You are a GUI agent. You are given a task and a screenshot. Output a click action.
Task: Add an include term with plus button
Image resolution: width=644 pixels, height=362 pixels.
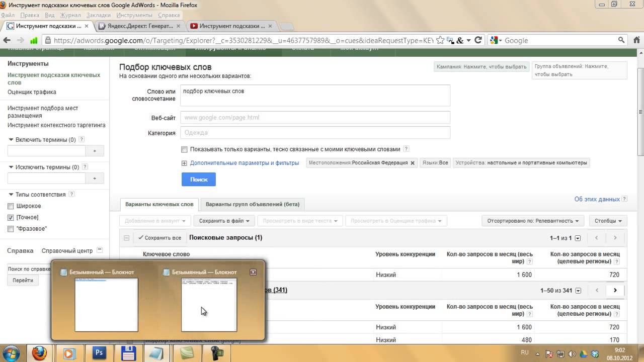tap(95, 151)
